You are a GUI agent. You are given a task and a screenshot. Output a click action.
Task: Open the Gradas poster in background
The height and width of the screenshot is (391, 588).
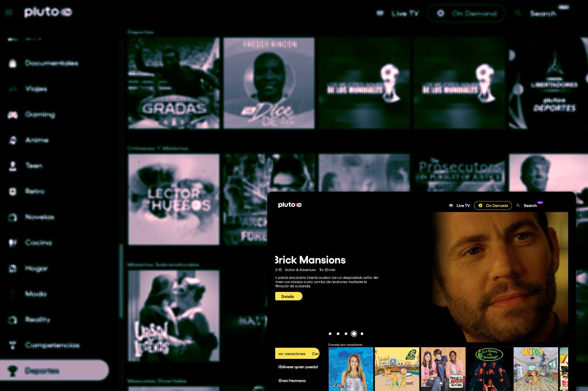[x=174, y=83]
